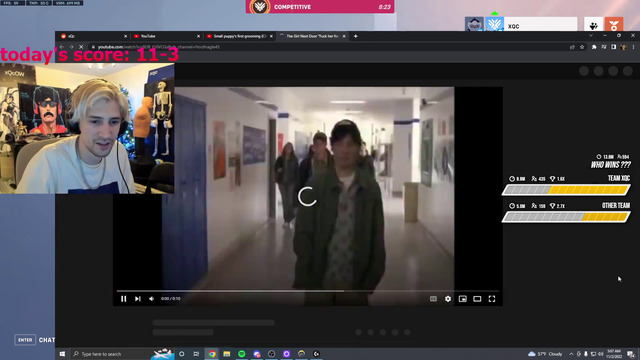Open Chrome extensions puzzle icon
This screenshot has width=640, height=360.
click(x=594, y=47)
